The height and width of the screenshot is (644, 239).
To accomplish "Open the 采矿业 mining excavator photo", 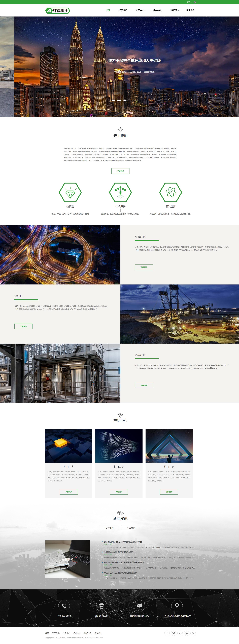I will point(180,314).
